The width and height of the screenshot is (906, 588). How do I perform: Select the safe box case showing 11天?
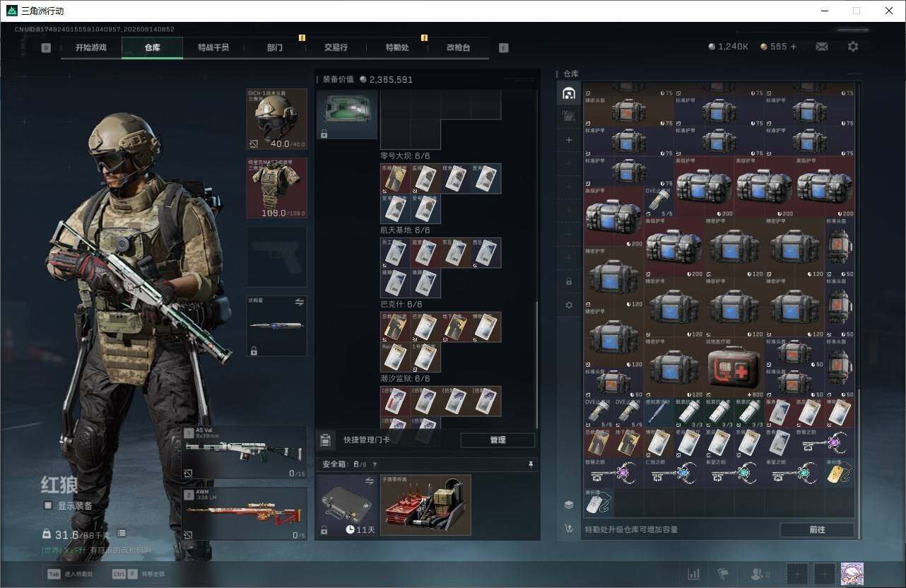coord(347,505)
